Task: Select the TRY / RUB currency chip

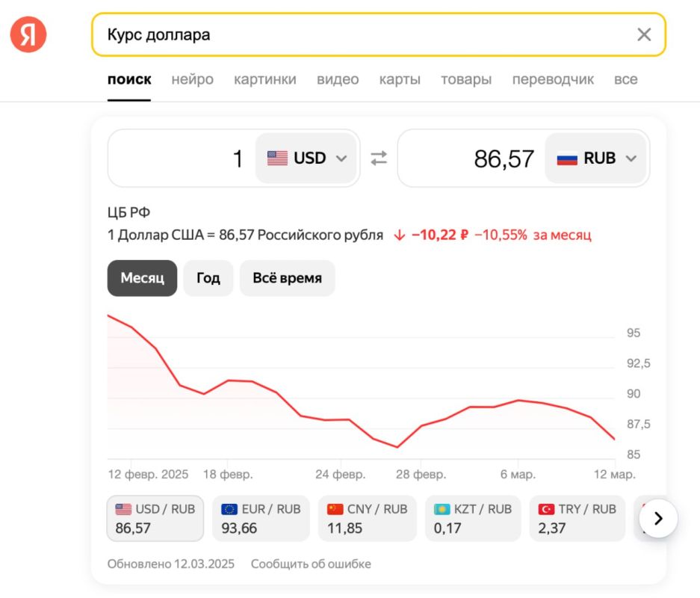Action: point(577,518)
